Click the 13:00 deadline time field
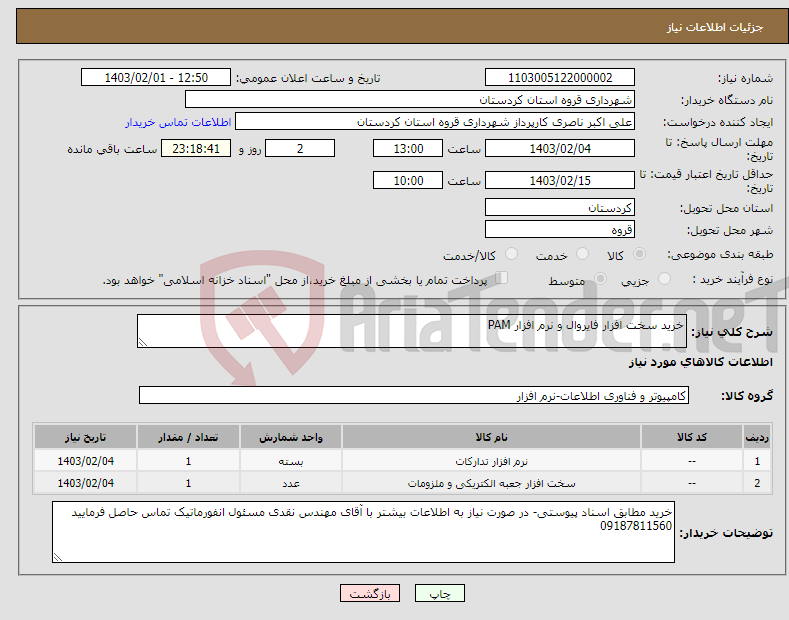The width and height of the screenshot is (789, 620). pos(408,148)
